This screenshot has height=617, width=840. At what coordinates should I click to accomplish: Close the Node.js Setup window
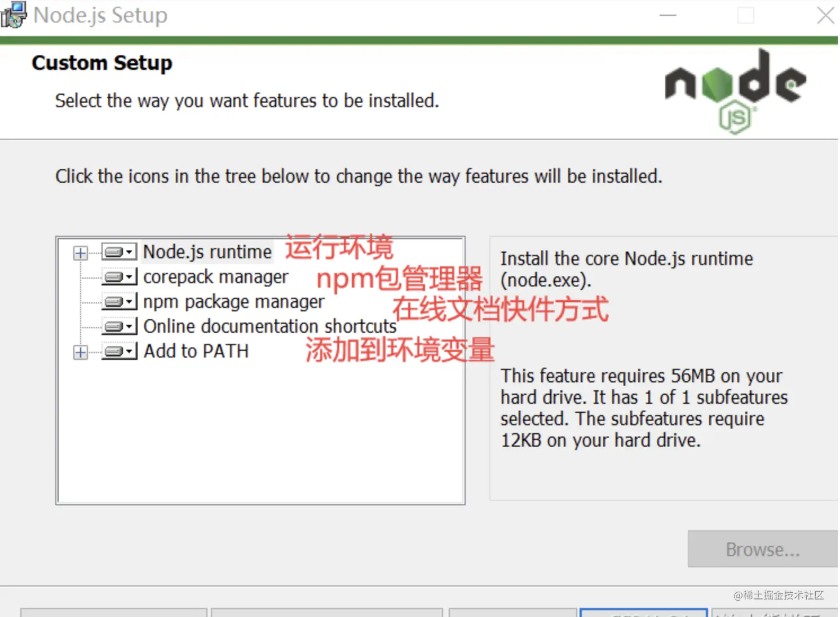[x=825, y=15]
